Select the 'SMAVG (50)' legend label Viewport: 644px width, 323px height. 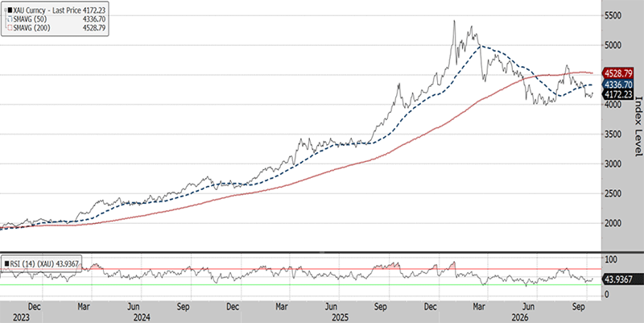click(29, 19)
